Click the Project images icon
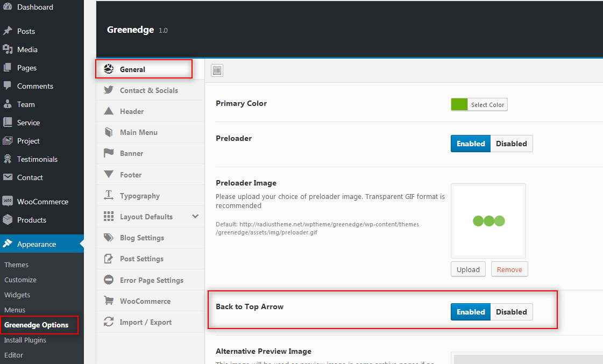Image resolution: width=603 pixels, height=364 pixels. [x=8, y=141]
